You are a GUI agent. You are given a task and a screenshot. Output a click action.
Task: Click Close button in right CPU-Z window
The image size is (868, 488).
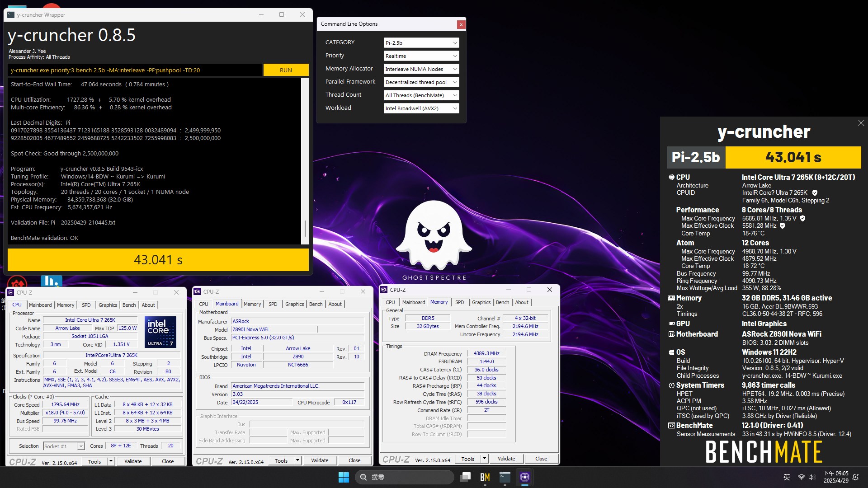coord(541,459)
